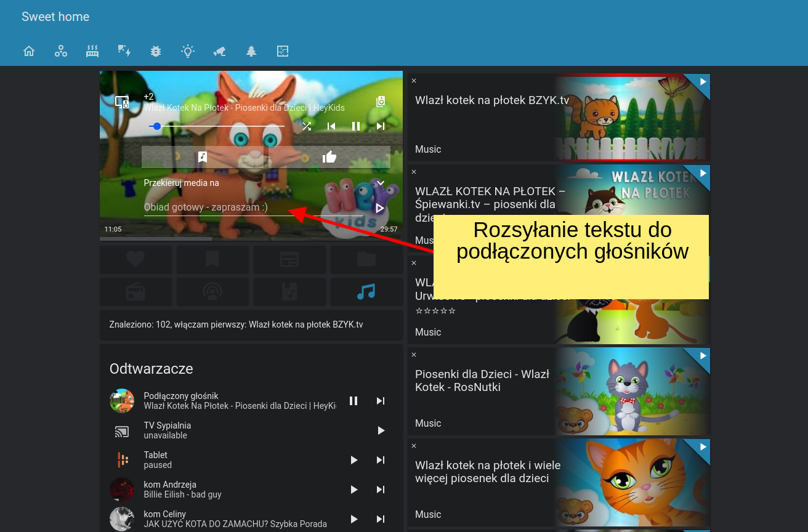This screenshot has height=532, width=808.
Task: Select the music note category
Action: (366, 292)
